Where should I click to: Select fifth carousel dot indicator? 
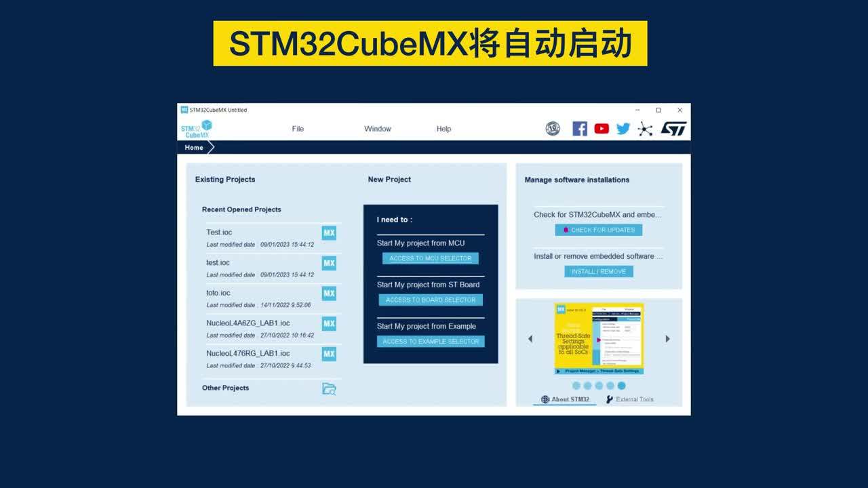[x=622, y=386]
